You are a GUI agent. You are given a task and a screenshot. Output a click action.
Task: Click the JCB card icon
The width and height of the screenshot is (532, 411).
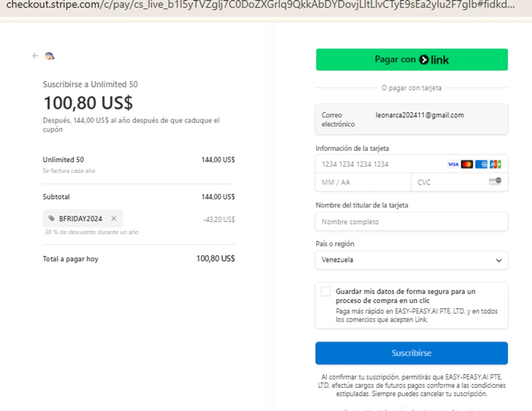pyautogui.click(x=495, y=164)
